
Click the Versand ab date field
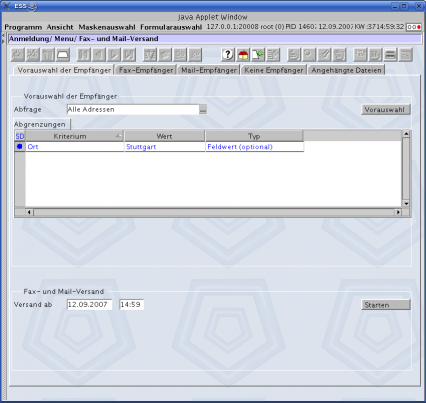click(89, 304)
